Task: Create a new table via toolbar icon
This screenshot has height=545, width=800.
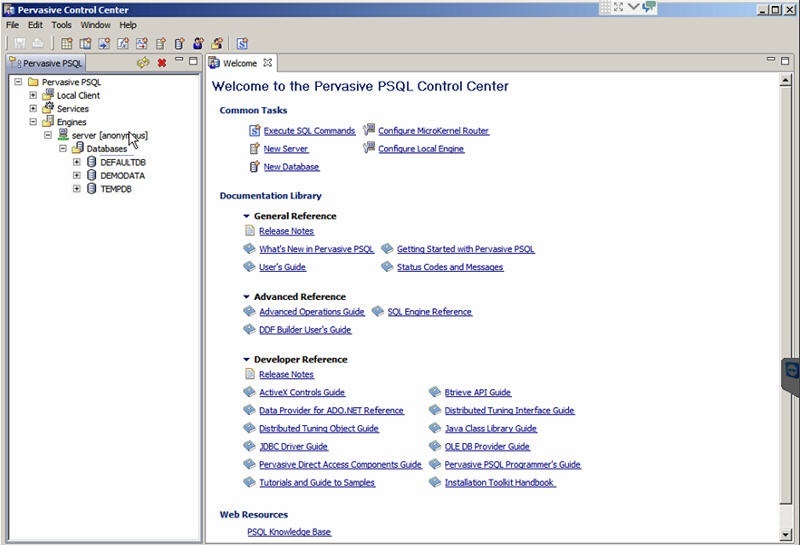Action: tap(67, 44)
